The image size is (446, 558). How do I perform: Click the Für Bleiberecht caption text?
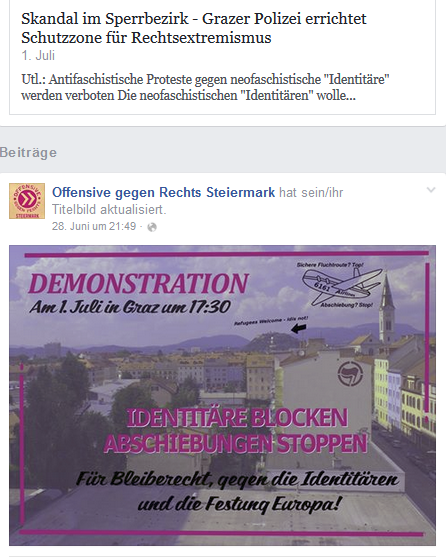(x=237, y=479)
